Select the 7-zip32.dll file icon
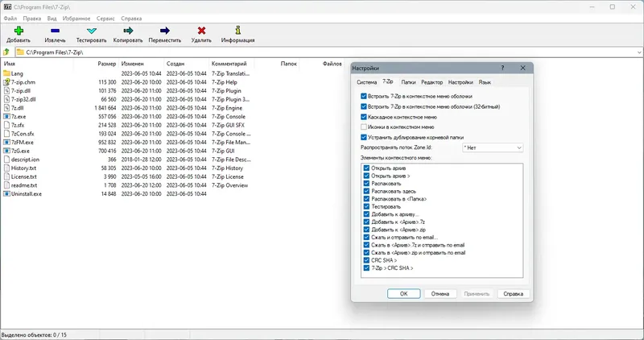The image size is (644, 340). coord(6,99)
